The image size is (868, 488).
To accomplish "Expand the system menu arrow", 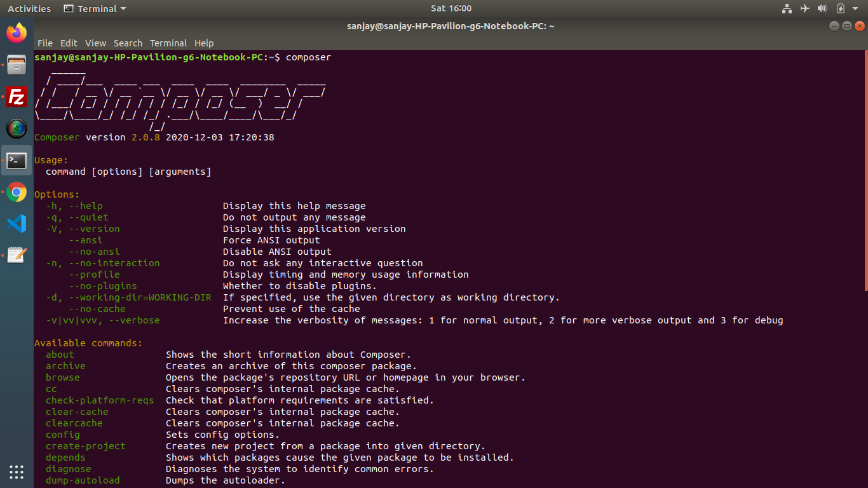I will pyautogui.click(x=856, y=9).
